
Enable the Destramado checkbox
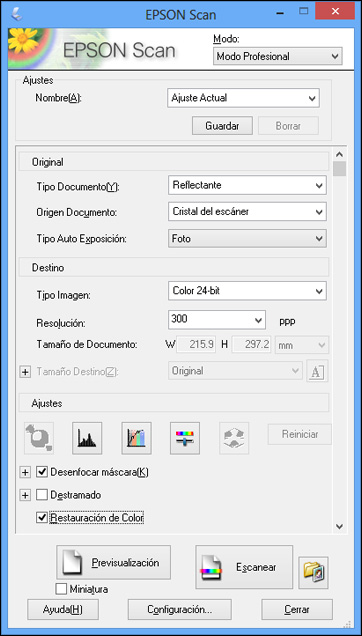(x=41, y=495)
